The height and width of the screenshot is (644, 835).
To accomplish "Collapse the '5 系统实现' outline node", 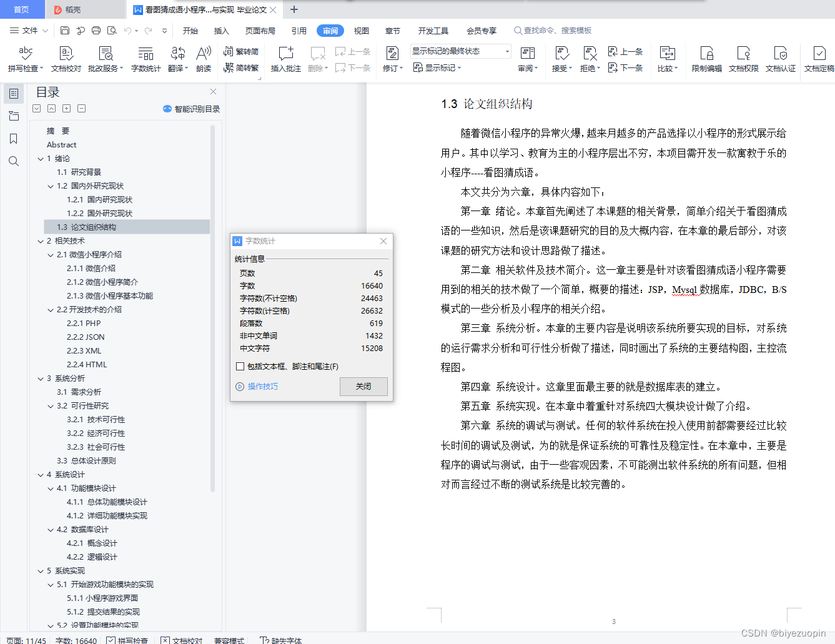I will pyautogui.click(x=41, y=571).
